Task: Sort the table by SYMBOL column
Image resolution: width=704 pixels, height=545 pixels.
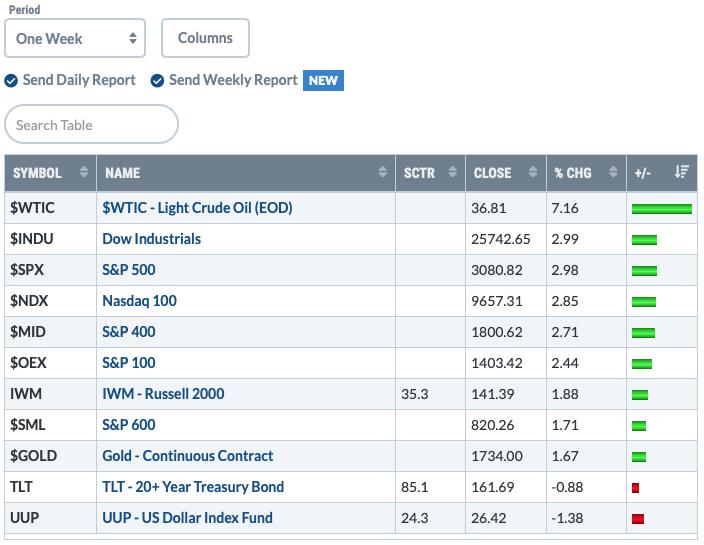Action: 50,173
